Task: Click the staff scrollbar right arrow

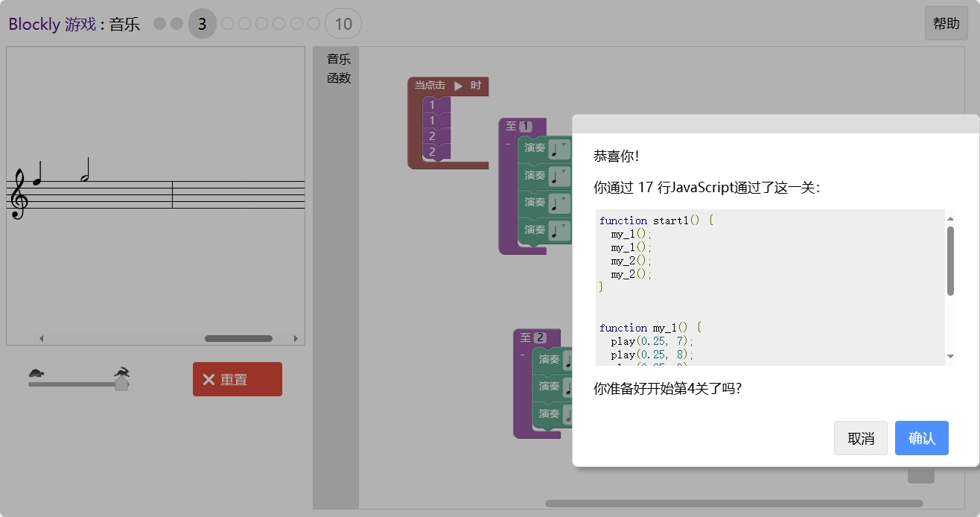Action: click(x=296, y=338)
